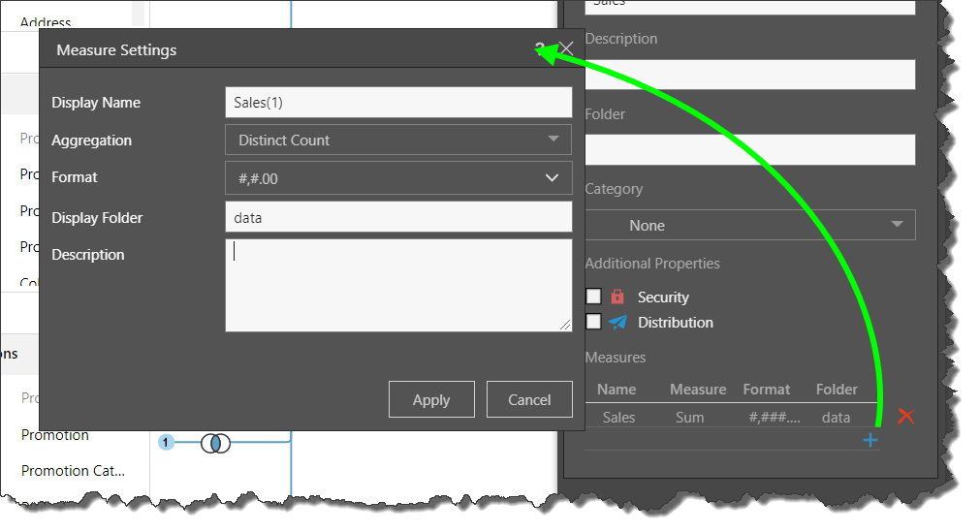Click the Distribution paper plane icon
The image size is (980, 532).
617,323
